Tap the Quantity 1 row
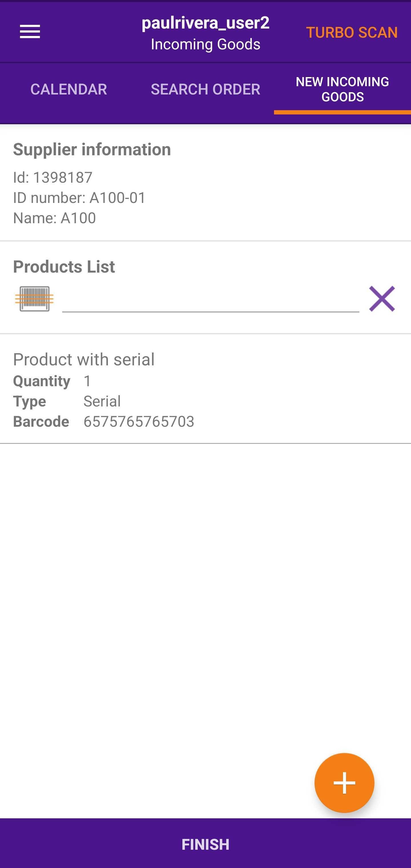This screenshot has width=411, height=868. click(52, 381)
